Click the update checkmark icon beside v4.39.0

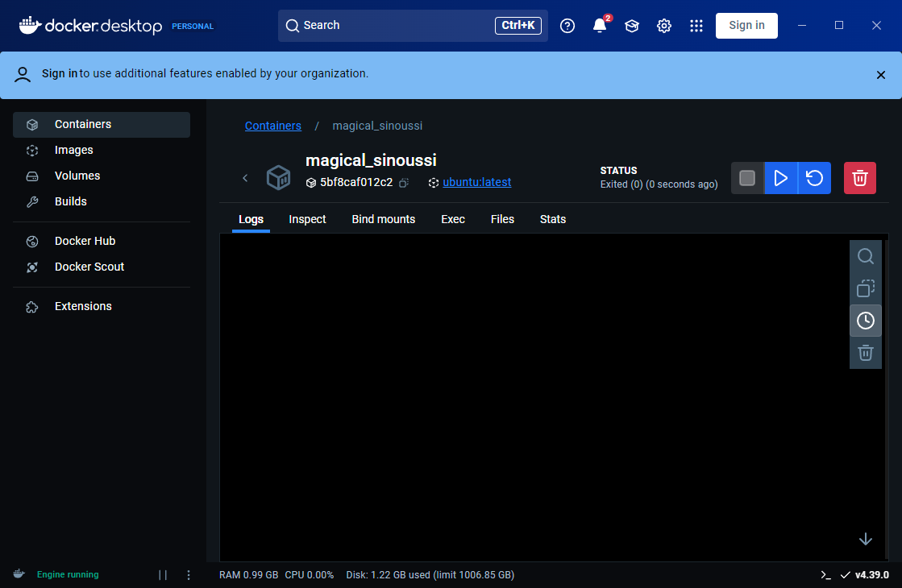[x=845, y=575]
